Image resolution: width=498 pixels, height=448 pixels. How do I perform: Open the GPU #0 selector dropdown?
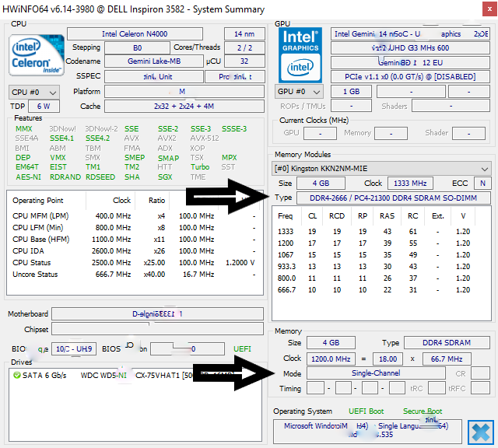click(299, 92)
